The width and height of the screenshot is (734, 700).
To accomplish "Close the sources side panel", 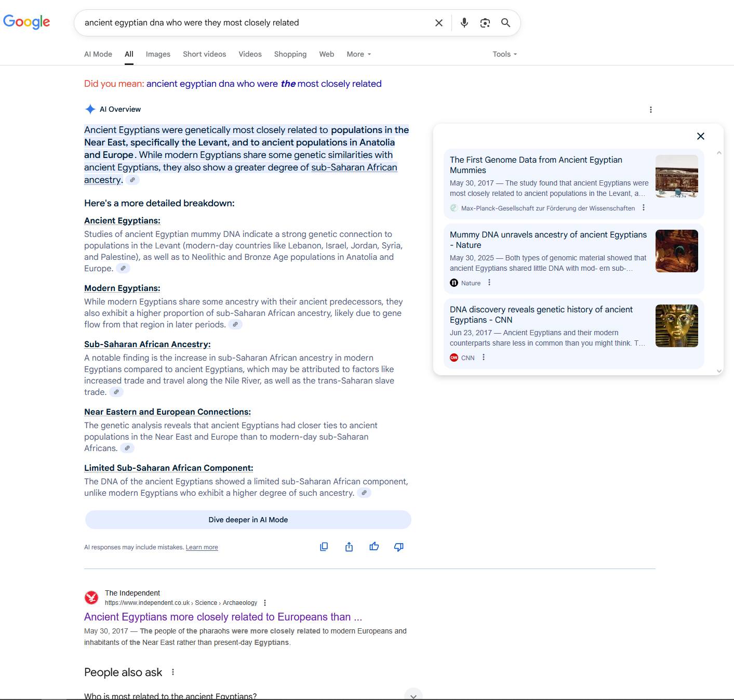I will (701, 136).
